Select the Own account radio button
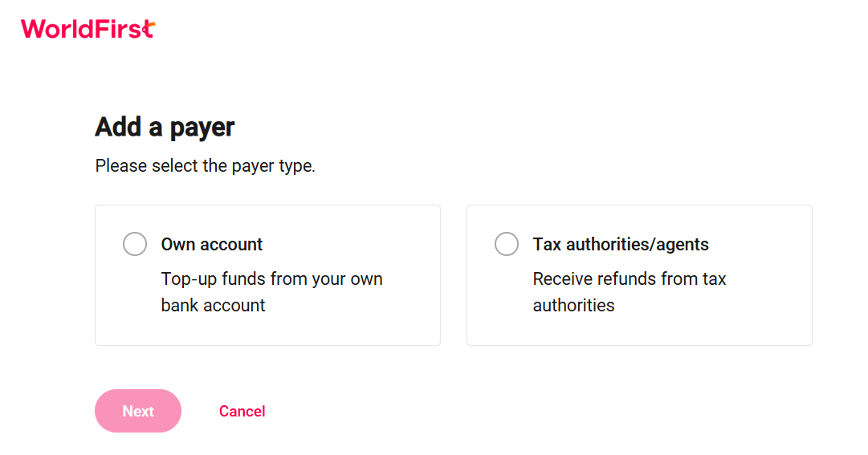 pos(135,244)
